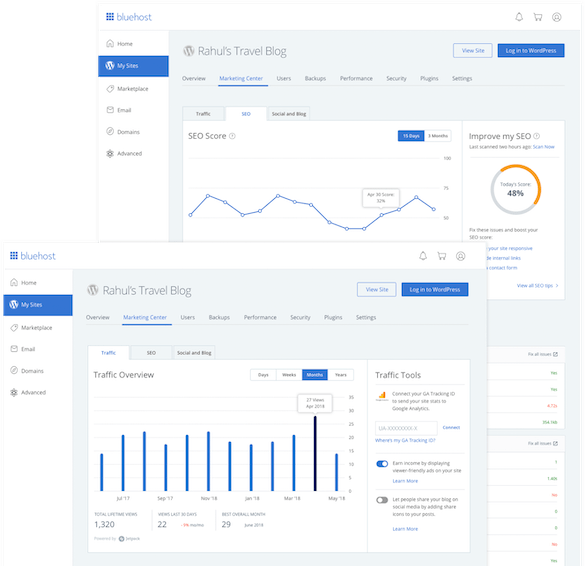
Task: Click View Site button in front window
Action: (377, 290)
